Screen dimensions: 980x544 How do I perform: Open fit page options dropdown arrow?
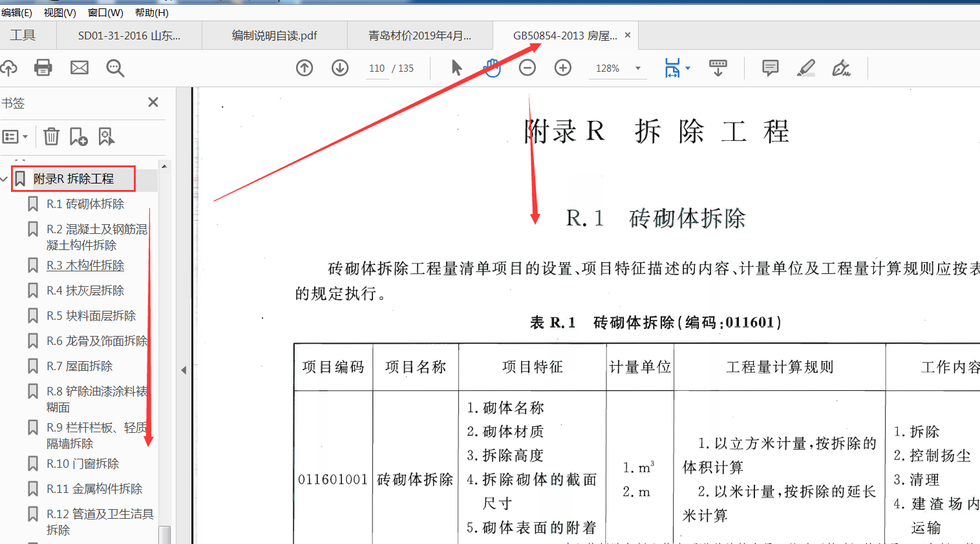(x=687, y=68)
